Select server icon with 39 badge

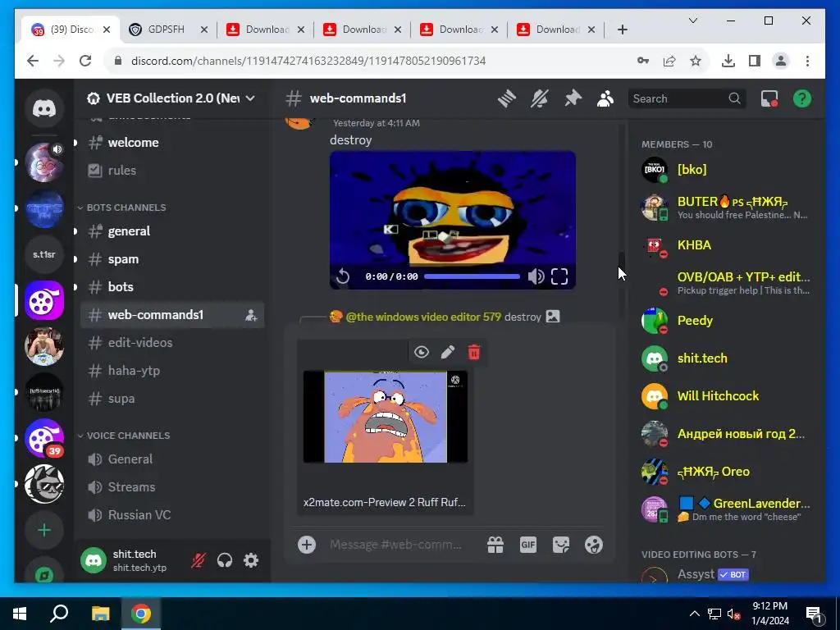pyautogui.click(x=44, y=438)
